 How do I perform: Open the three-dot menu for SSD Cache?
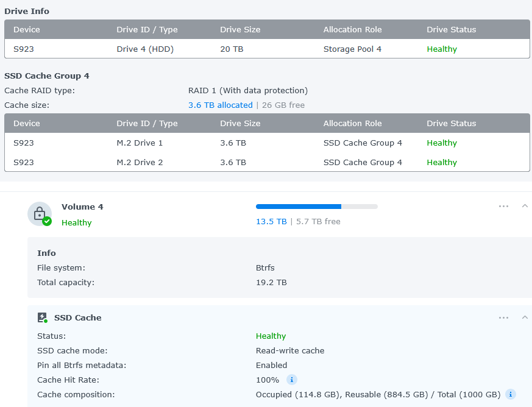pyautogui.click(x=503, y=317)
